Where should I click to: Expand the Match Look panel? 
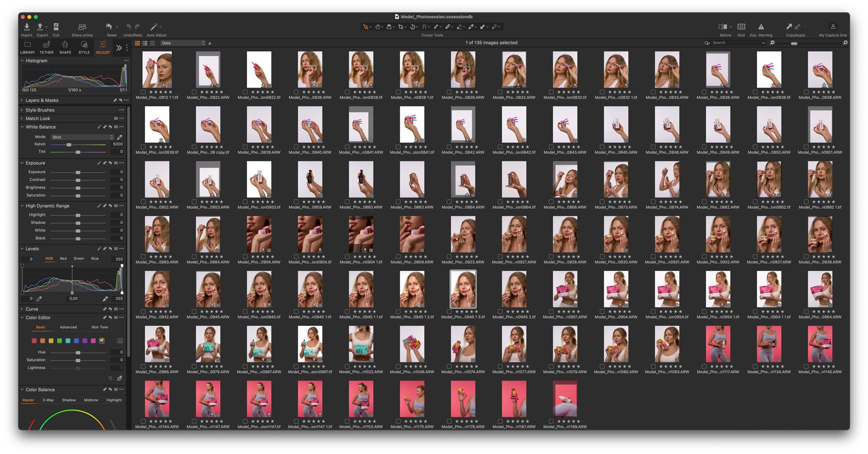[22, 118]
